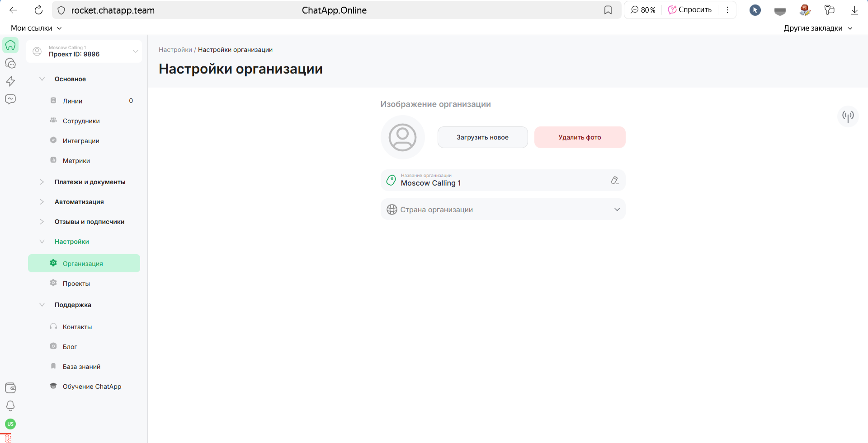Expand the Платежи и документы section

pos(90,182)
